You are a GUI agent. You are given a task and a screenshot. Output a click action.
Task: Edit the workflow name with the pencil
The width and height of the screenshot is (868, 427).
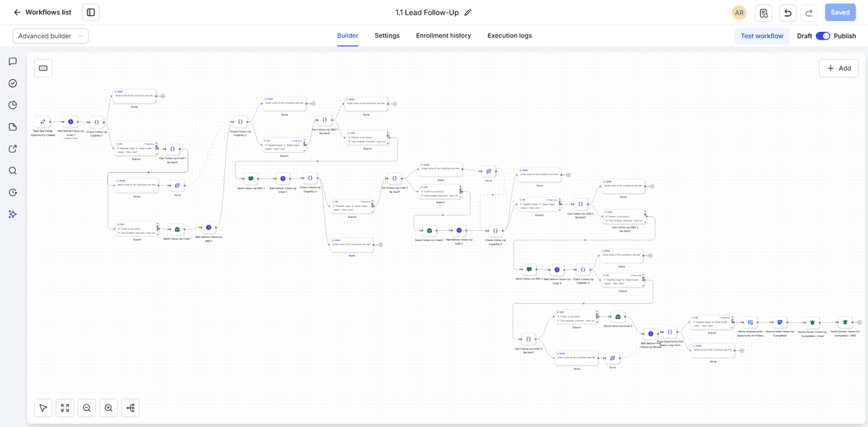click(468, 12)
